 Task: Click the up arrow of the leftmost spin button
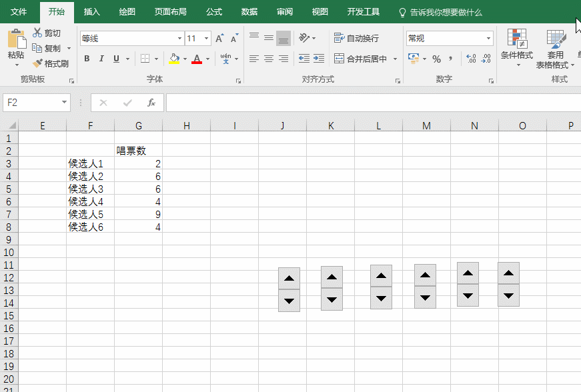(288, 279)
